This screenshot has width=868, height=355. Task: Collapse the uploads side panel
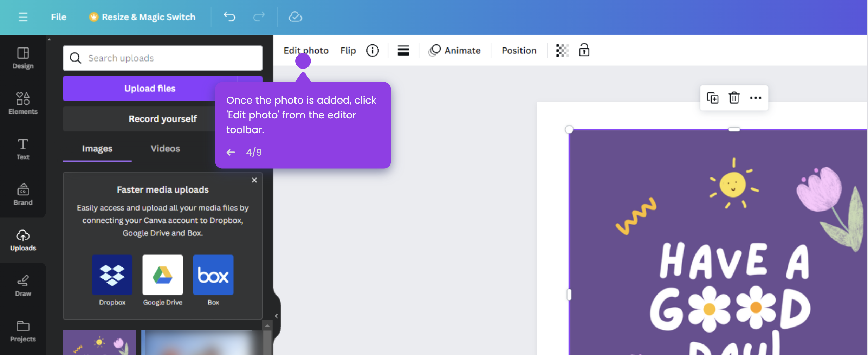click(x=276, y=315)
